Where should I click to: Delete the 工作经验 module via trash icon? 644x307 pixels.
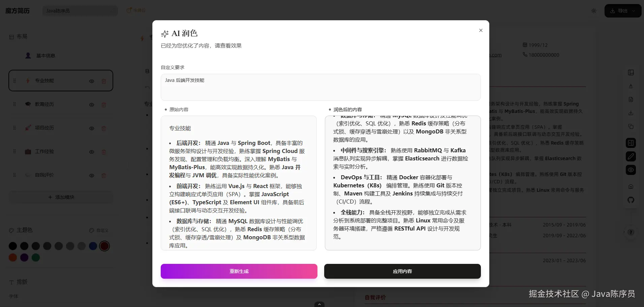pos(104,152)
